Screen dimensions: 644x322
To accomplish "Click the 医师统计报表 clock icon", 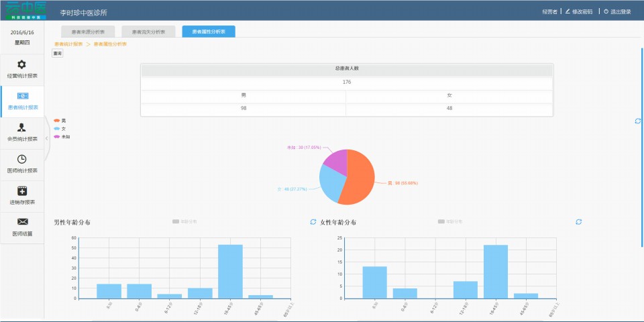I will pos(22,159).
